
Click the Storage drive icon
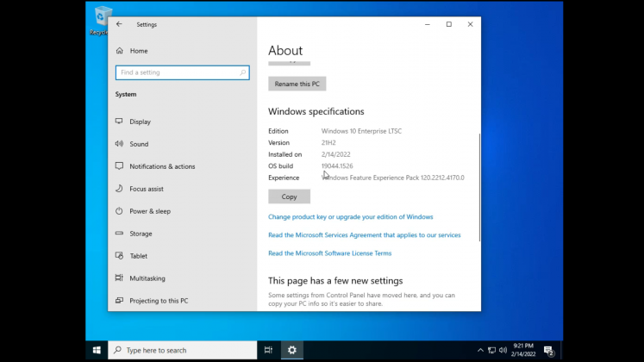(119, 233)
